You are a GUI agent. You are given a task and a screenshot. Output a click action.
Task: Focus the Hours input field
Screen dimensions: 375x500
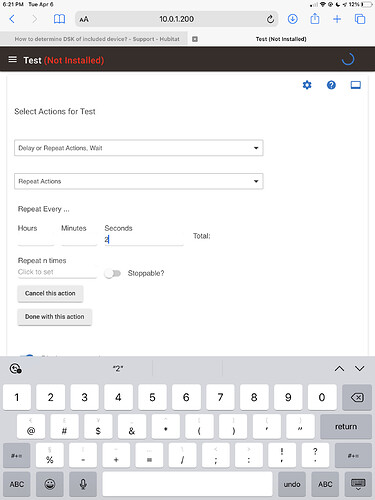tap(36, 239)
